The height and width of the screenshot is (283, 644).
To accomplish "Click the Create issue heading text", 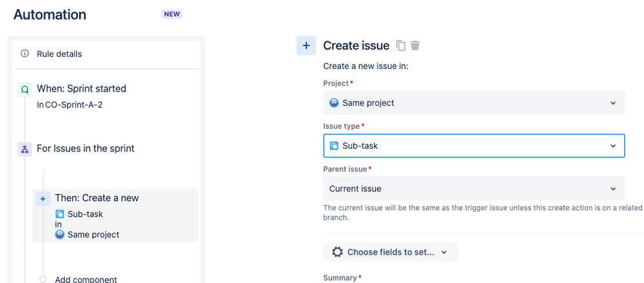I will coord(356,46).
